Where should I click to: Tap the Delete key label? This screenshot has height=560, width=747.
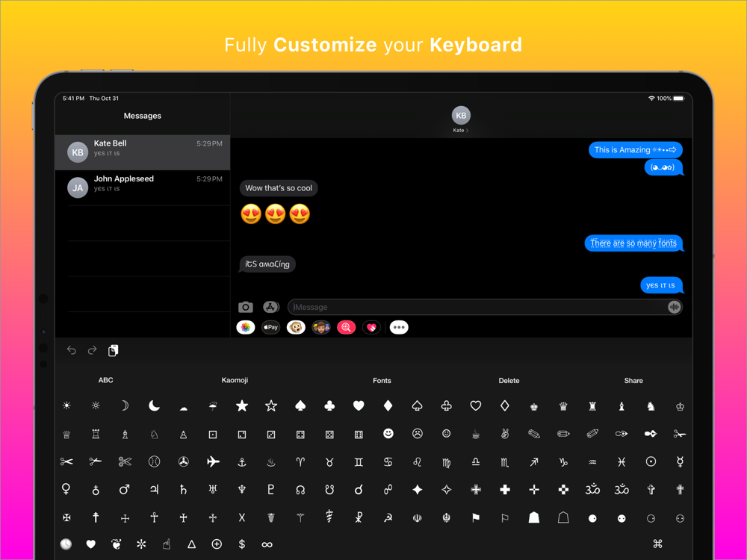tap(509, 381)
